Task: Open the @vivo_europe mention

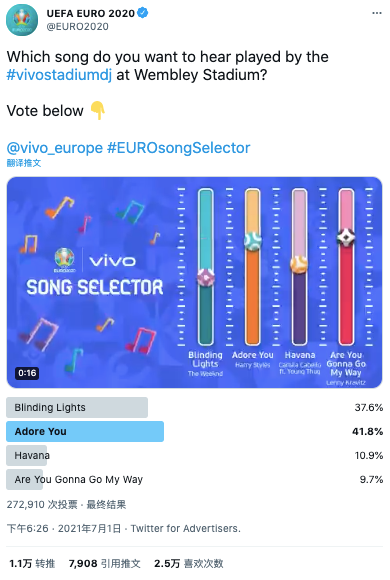Action: (55, 148)
